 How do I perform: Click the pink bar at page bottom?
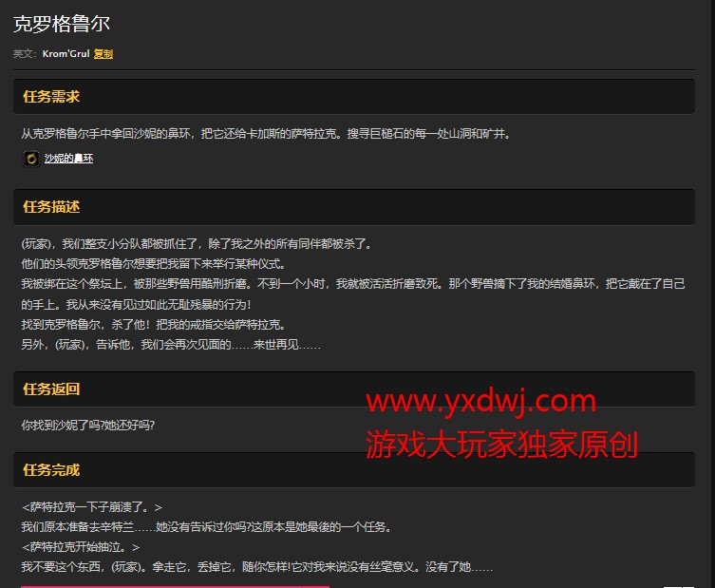click(175, 585)
